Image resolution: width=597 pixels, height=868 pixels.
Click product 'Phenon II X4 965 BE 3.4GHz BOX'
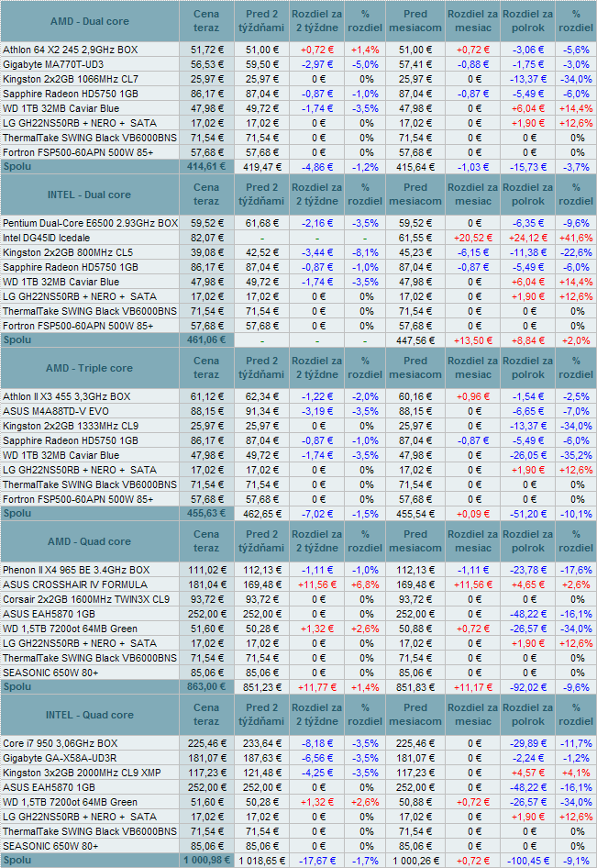click(76, 570)
